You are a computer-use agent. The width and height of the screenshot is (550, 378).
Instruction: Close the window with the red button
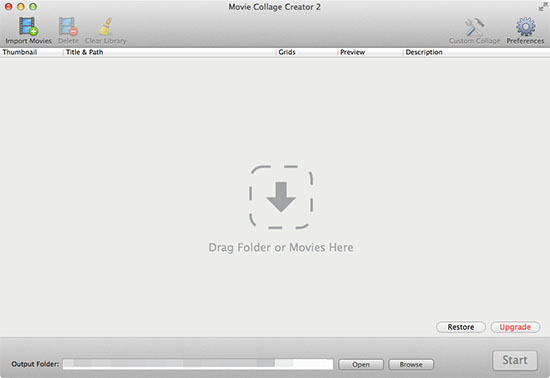(8, 7)
